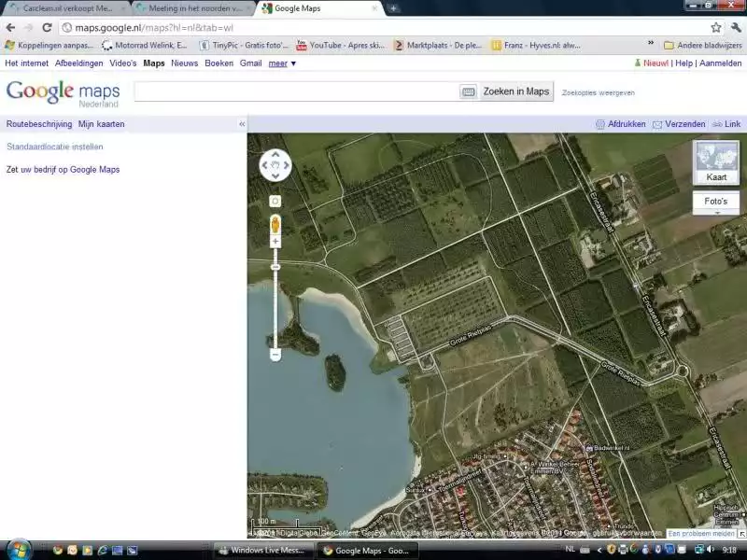Viewport: 747px width, 560px height.
Task: Open Routebeschrijving
Action: point(39,124)
